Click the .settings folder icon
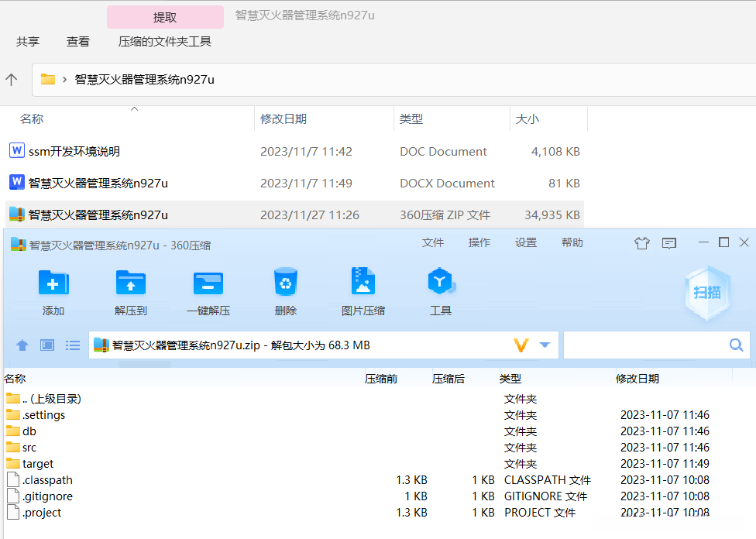 [13, 414]
